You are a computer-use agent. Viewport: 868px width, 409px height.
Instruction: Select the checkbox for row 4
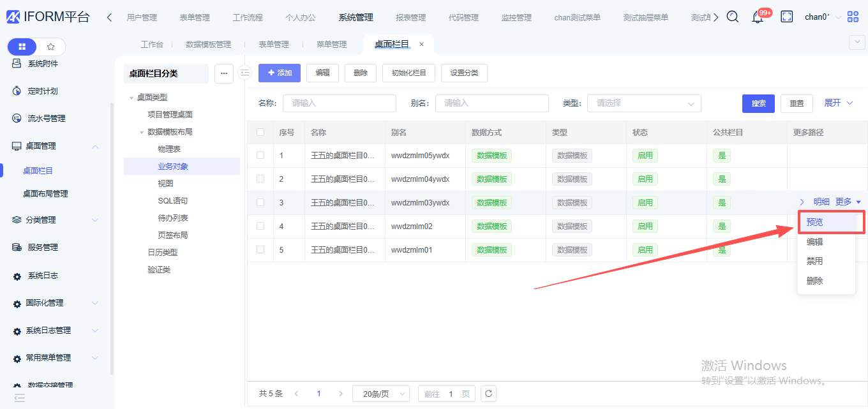pos(260,226)
